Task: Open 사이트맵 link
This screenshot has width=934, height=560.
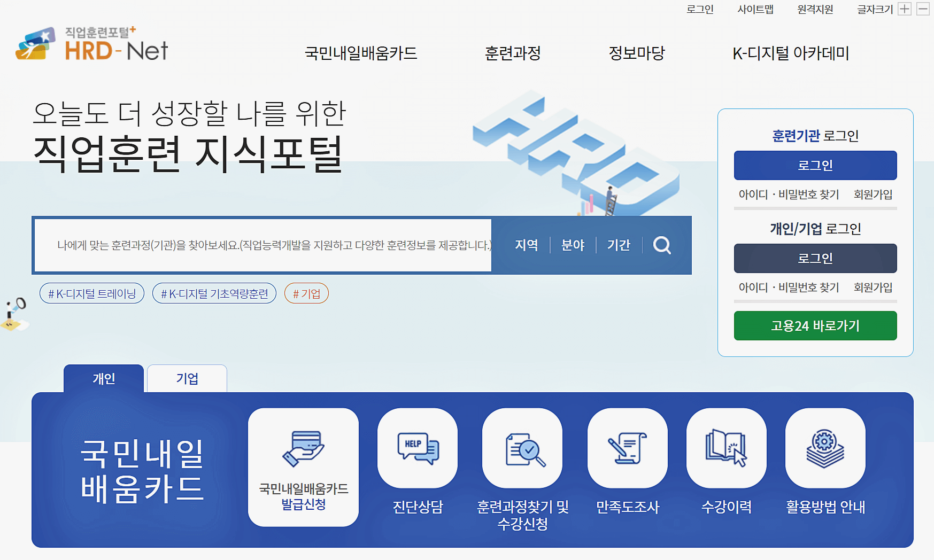Action: click(x=755, y=9)
